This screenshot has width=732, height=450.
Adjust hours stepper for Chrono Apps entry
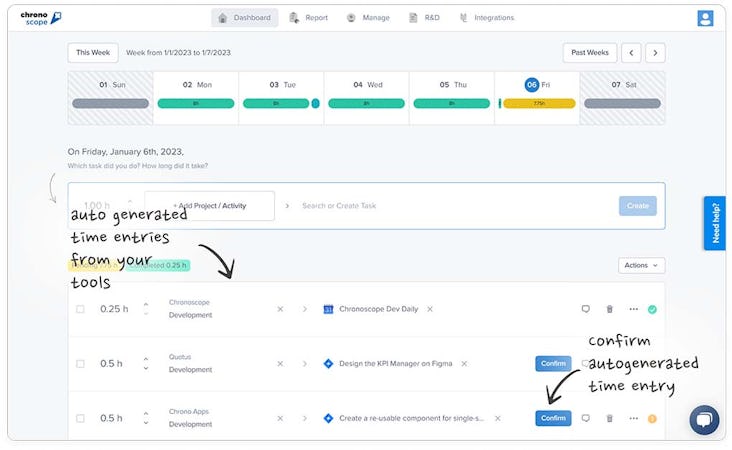tap(146, 418)
